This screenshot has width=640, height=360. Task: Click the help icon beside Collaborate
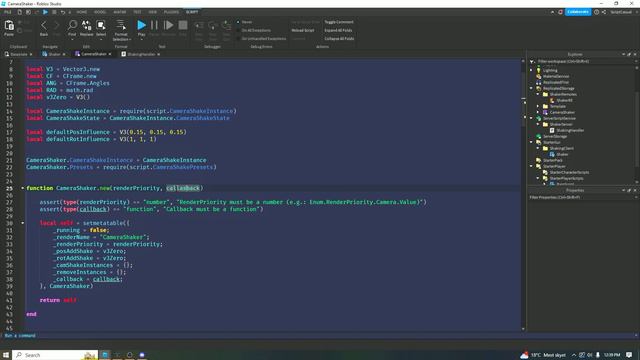pos(596,12)
